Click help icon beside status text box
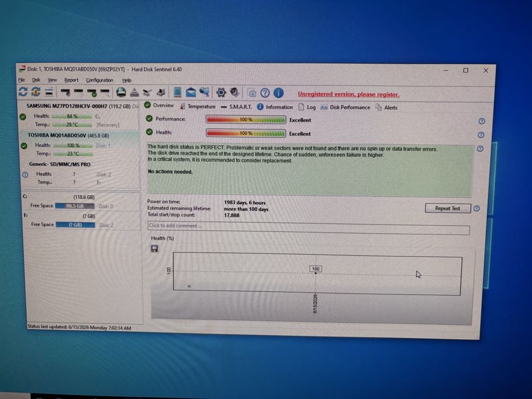Image resolution: width=532 pixels, height=399 pixels. tap(480, 149)
